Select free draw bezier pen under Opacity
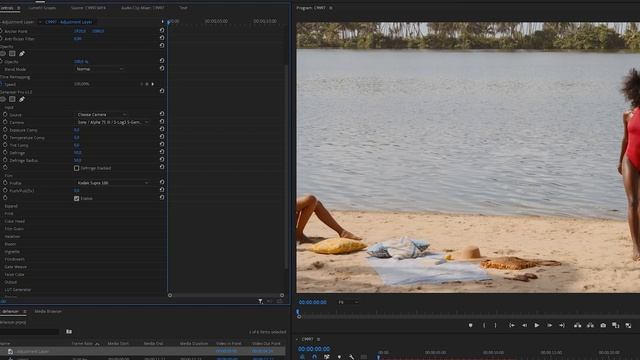Viewport: 640px width, 360px height. [x=22, y=53]
